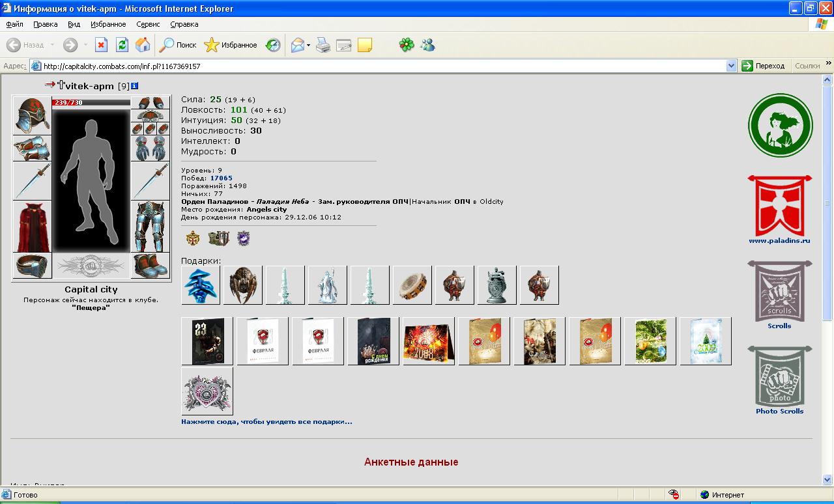Open the Forward button history dropdown arrow

(85, 45)
